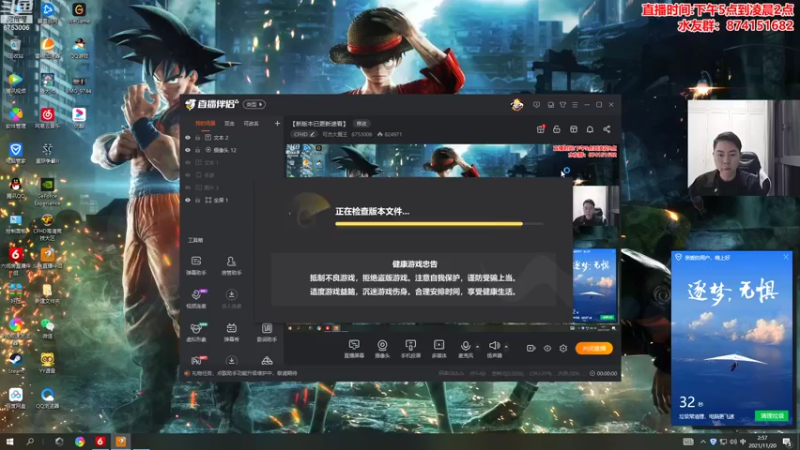800x450 pixels.
Task: Open the bilibili-style 弹幕 TV toolbox icon
Action: point(231,332)
